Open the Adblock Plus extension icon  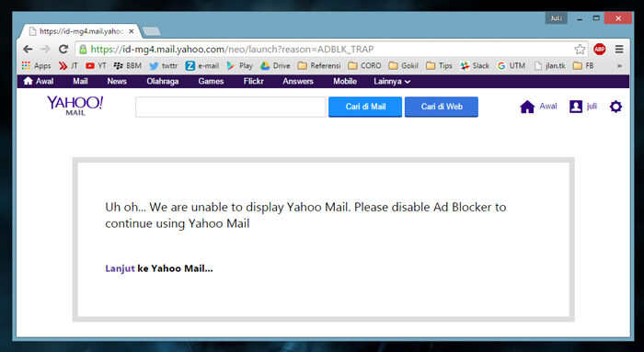(x=600, y=50)
